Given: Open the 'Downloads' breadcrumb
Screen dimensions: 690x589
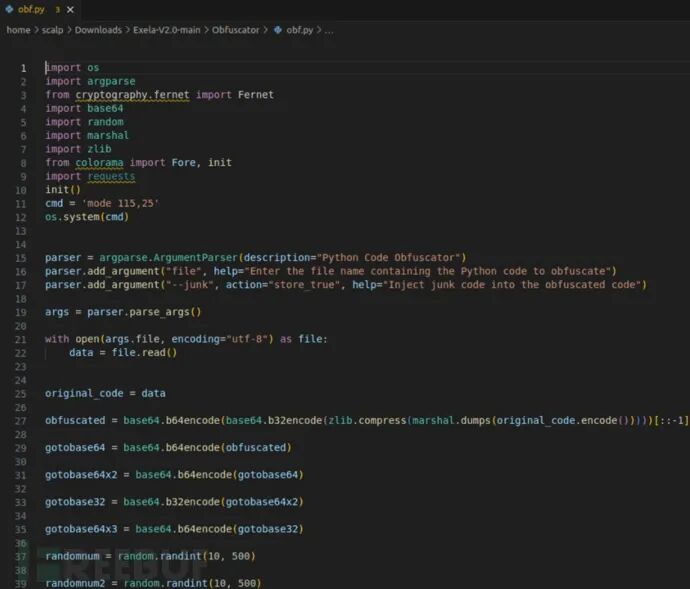Looking at the screenshot, I should click(x=98, y=30).
